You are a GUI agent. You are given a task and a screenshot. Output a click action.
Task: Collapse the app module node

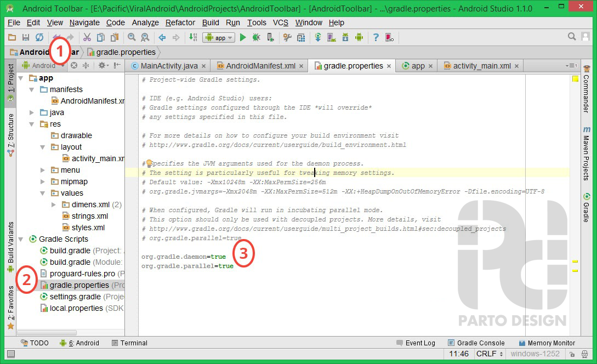click(x=21, y=78)
